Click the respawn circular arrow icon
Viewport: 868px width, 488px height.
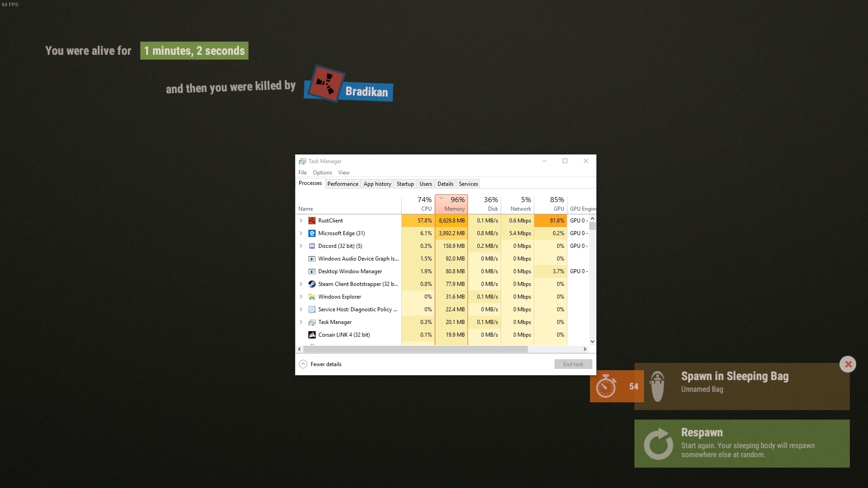click(x=658, y=444)
